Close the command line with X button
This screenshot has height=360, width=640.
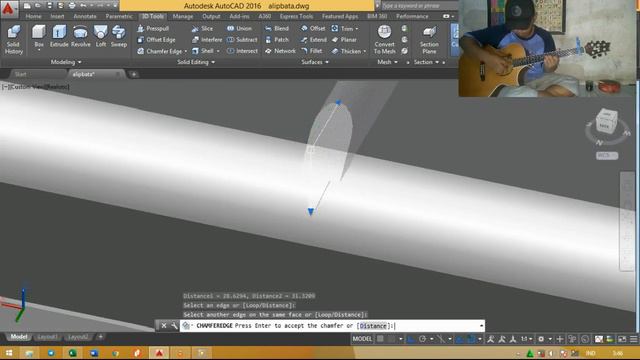[164, 326]
